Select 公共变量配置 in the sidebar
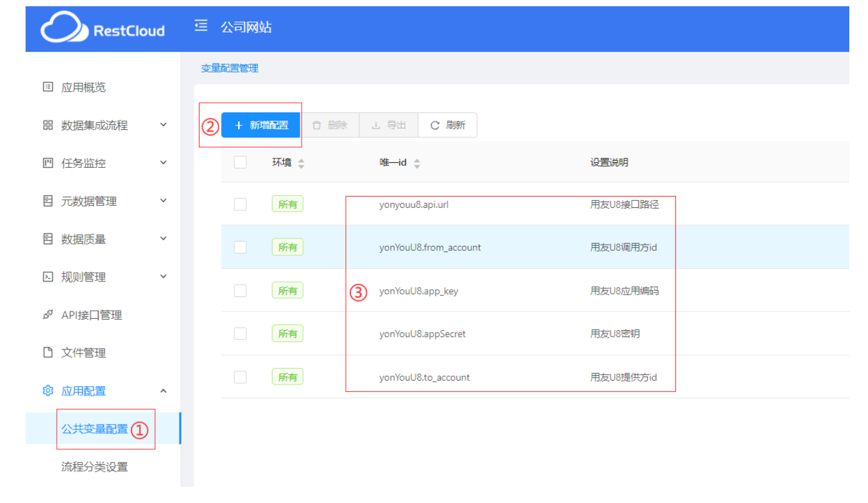 point(95,429)
